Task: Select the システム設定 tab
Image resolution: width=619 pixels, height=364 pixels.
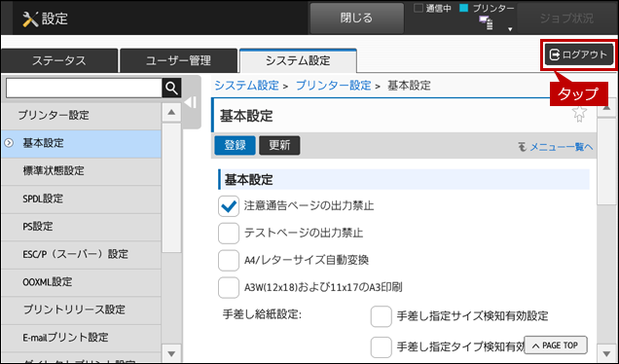Action: [x=298, y=60]
